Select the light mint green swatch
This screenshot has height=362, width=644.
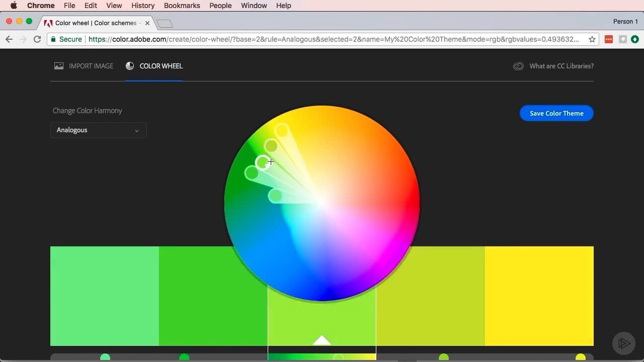(105, 296)
